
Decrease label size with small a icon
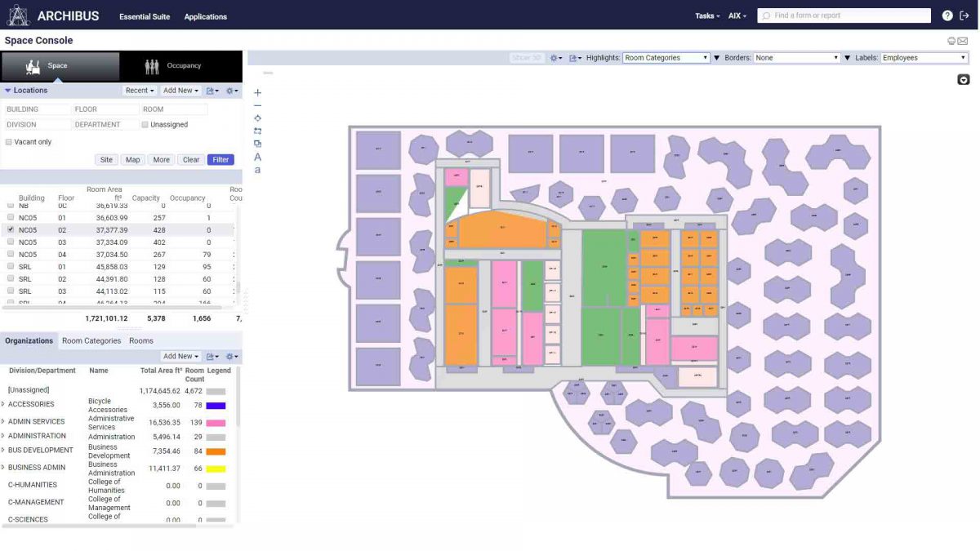pyautogui.click(x=258, y=170)
